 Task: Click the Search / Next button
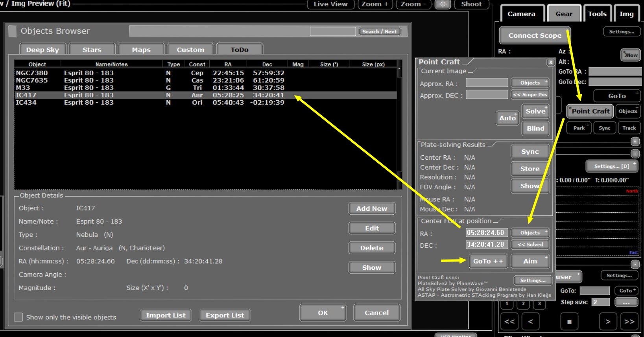(x=380, y=31)
